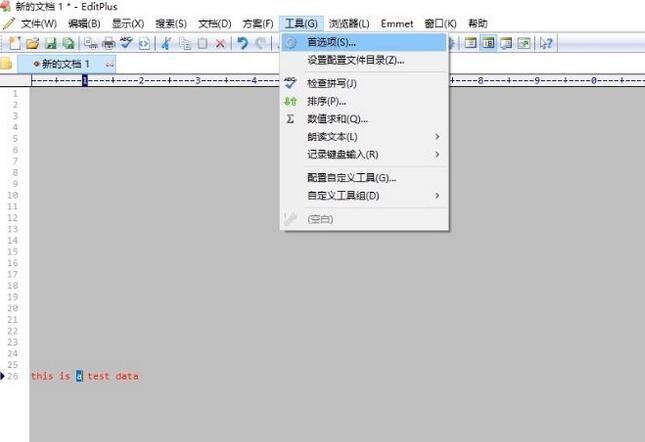Open the 搜索(S) menu
Screen dimensions: 645x442
click(x=171, y=23)
